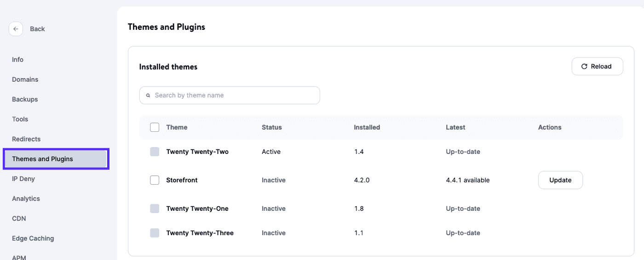Image resolution: width=644 pixels, height=260 pixels.
Task: Click the Reload button
Action: [x=597, y=67]
